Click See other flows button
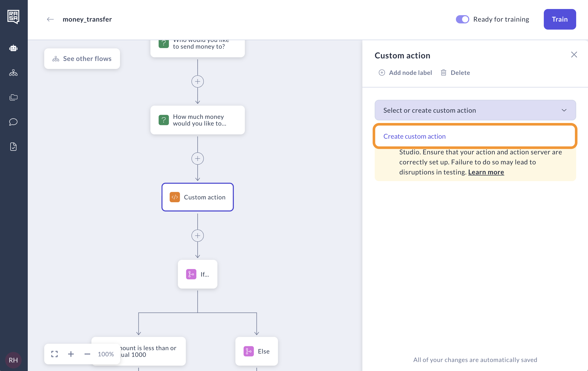Screen dimensions: 588x371 pyautogui.click(x=82, y=59)
